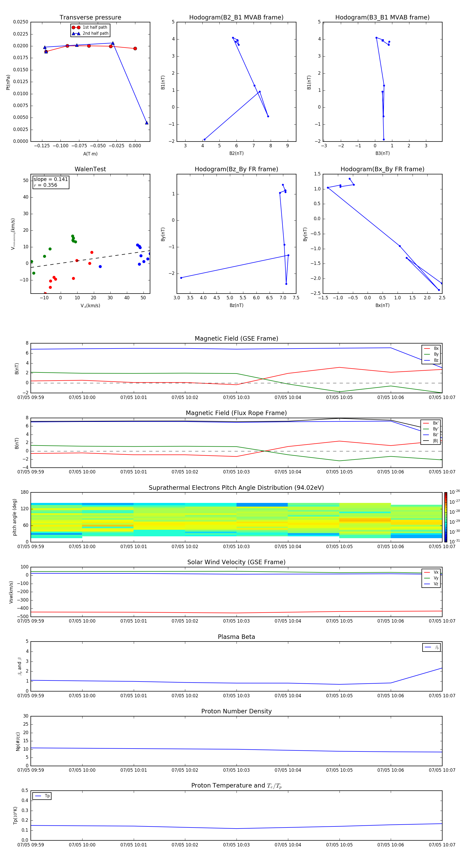473x868 pixels.
Task: Click the 'WalenTest' plot title
Action: pos(90,169)
